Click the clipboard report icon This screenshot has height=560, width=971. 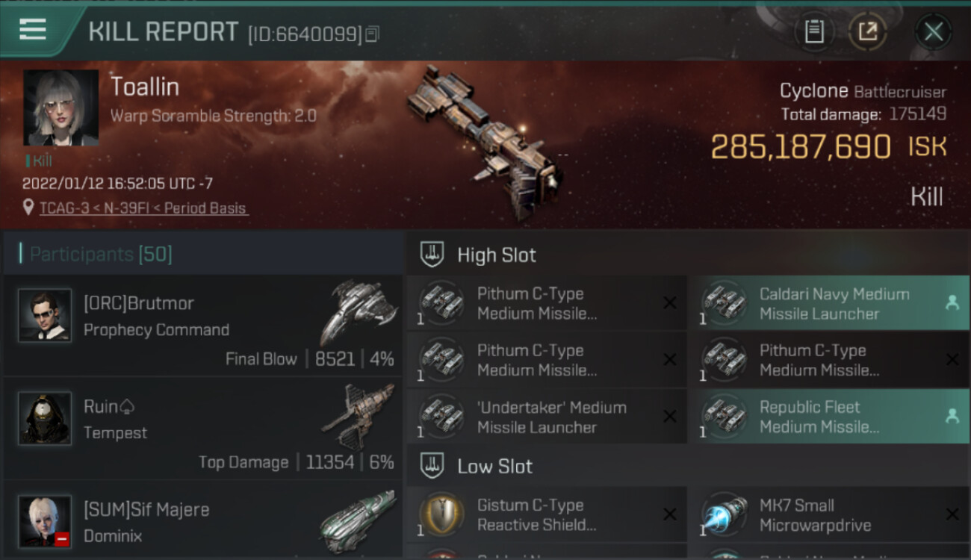tap(813, 31)
